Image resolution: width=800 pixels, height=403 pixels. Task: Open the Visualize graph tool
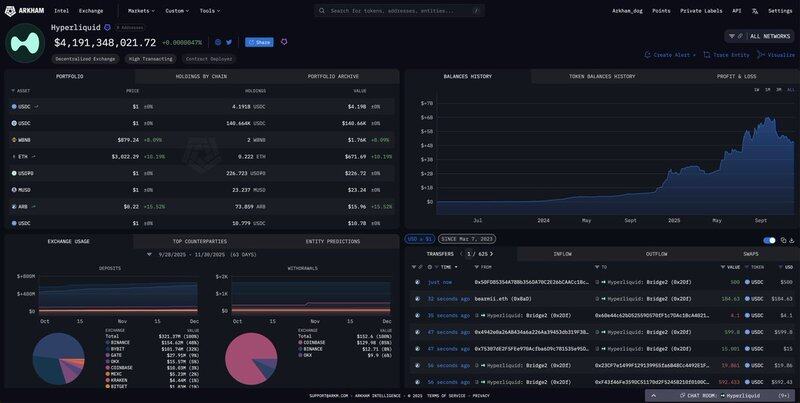tap(760, 55)
